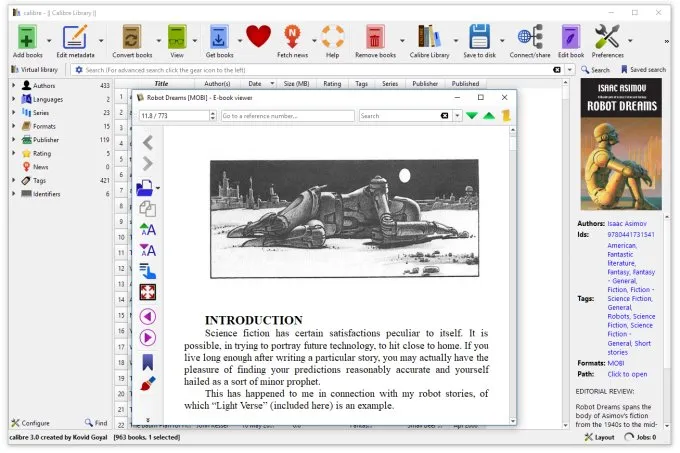Click the red heart donate icon
Image resolution: width=680 pixels, height=453 pixels.
click(x=258, y=36)
